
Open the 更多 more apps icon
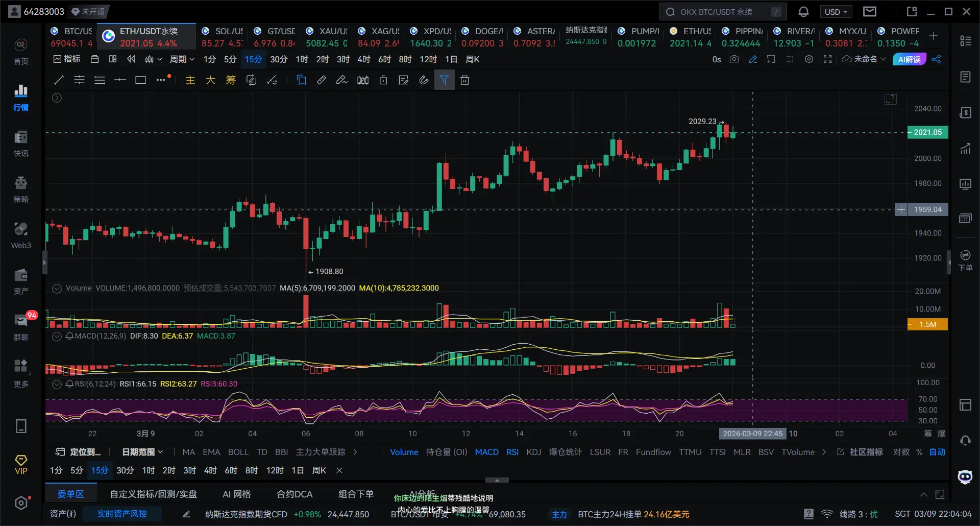click(x=21, y=373)
